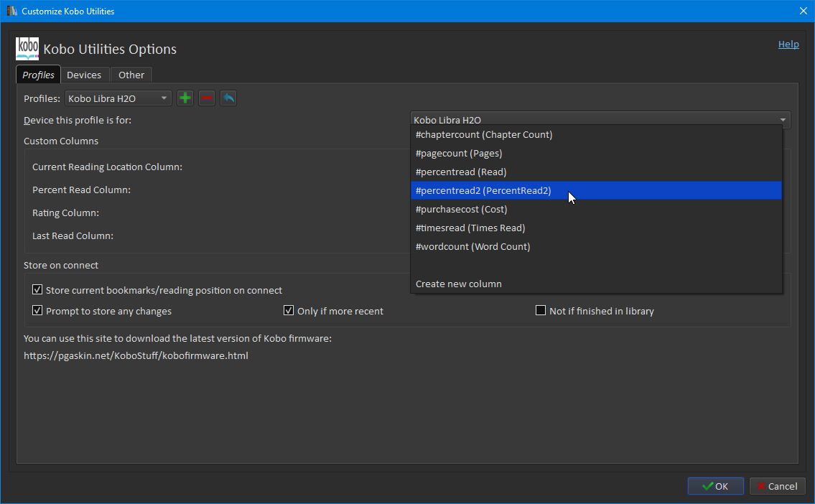
Task: Pick #timesread (Times Read) option
Action: point(596,228)
